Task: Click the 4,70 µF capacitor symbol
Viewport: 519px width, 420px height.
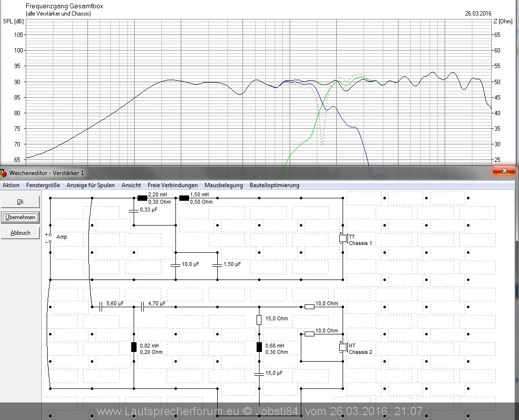Action: click(x=142, y=306)
